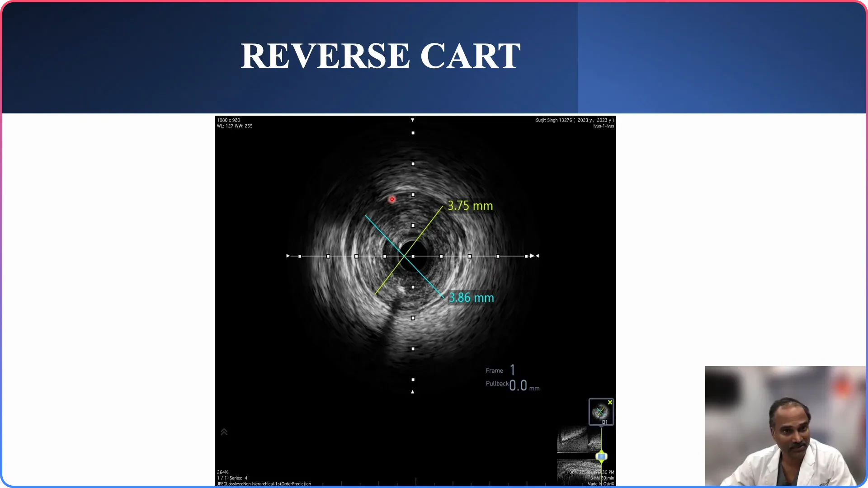The image size is (868, 488).
Task: Open the B1 bookmark thumbnail
Action: point(601,412)
